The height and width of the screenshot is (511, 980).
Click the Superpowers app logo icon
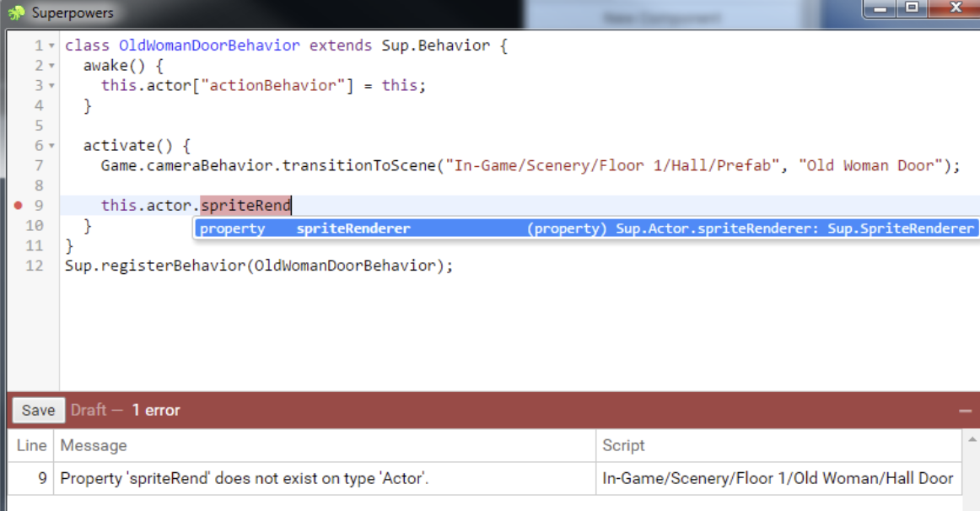point(16,13)
